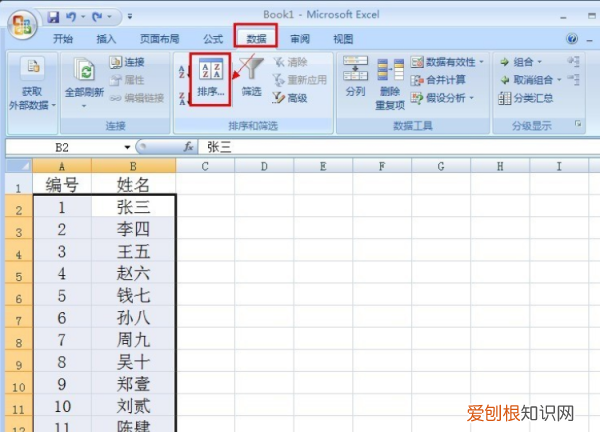600x432 pixels.
Task: Open the 开始 ribbon tab
Action: pos(62,39)
